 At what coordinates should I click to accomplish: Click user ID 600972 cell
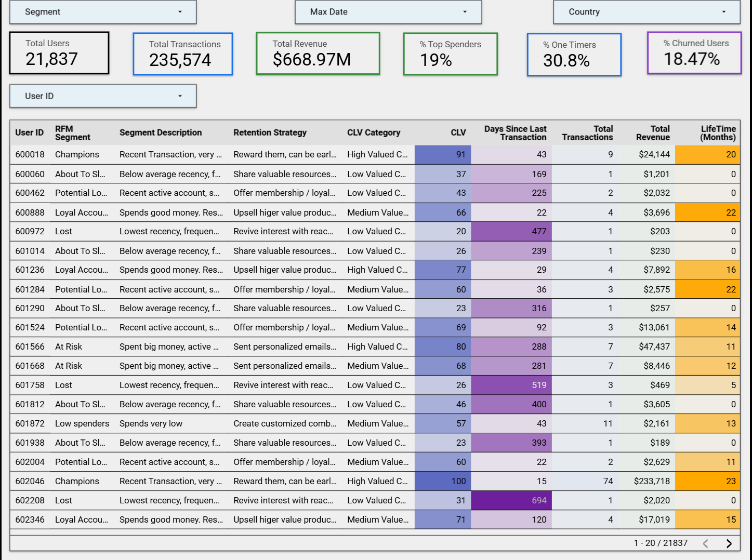tap(30, 231)
